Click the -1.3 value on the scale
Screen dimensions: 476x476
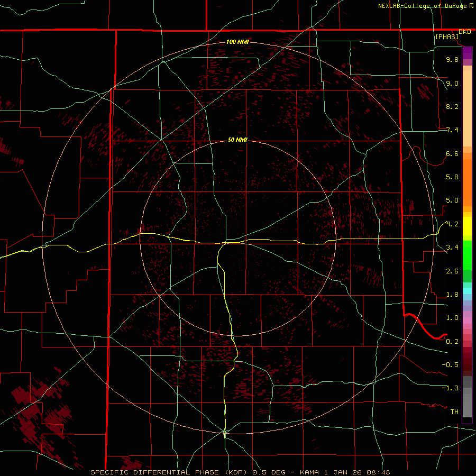(450, 388)
